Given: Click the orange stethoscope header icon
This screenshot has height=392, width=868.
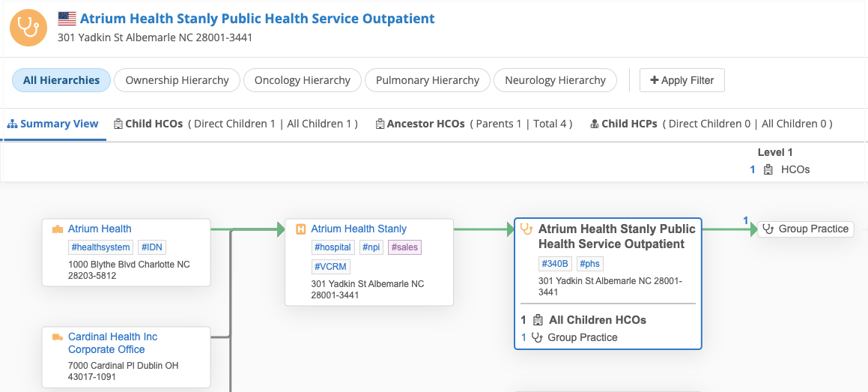Looking at the screenshot, I should pyautogui.click(x=28, y=27).
